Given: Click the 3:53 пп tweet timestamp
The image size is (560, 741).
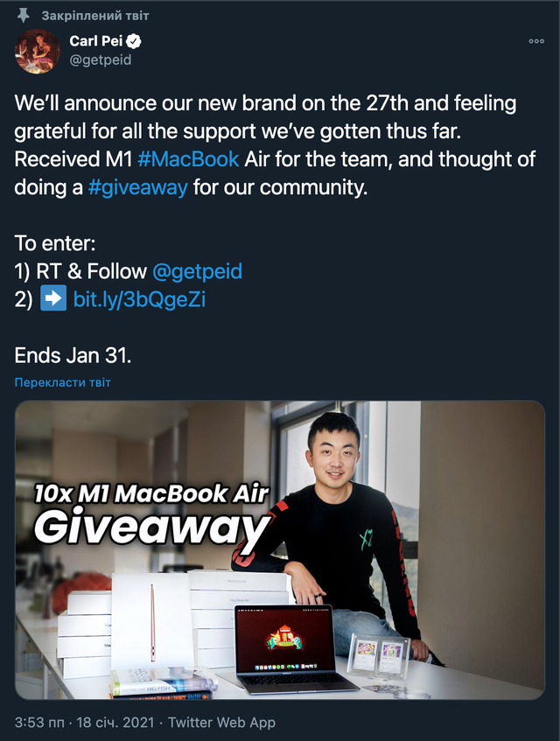Looking at the screenshot, I should pyautogui.click(x=39, y=723).
